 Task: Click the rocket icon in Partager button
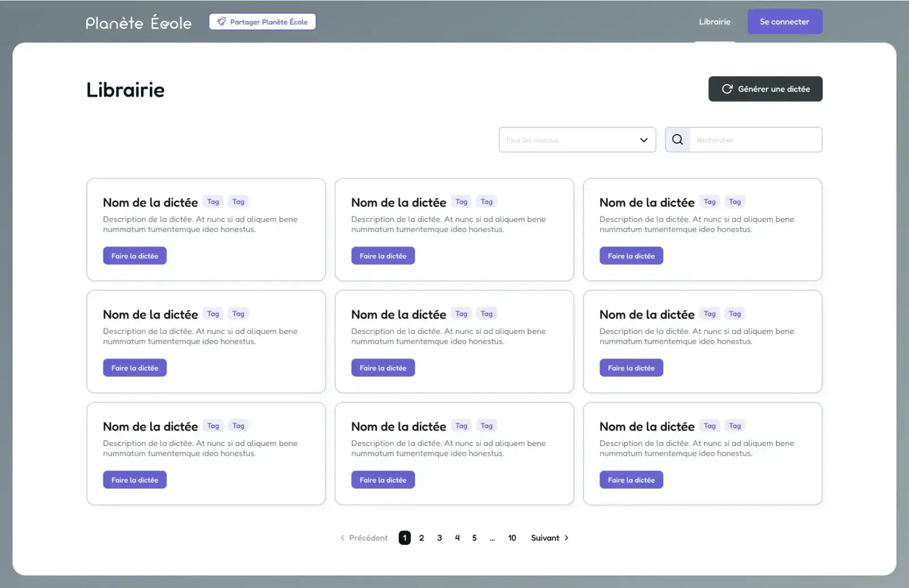222,22
